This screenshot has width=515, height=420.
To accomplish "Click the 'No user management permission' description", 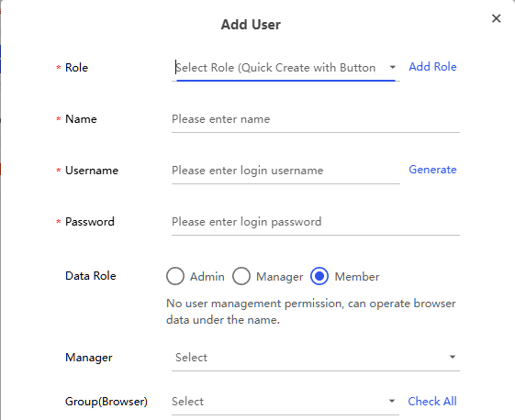I will (310, 312).
